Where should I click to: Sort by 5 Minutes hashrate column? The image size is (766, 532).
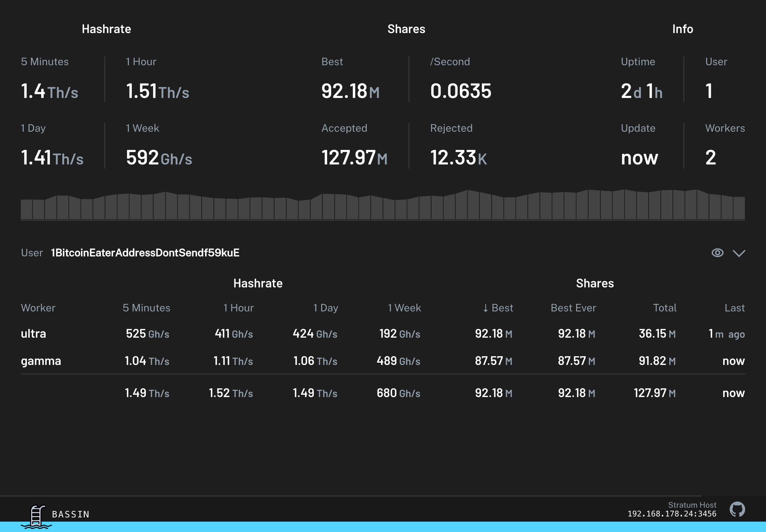pyautogui.click(x=146, y=308)
